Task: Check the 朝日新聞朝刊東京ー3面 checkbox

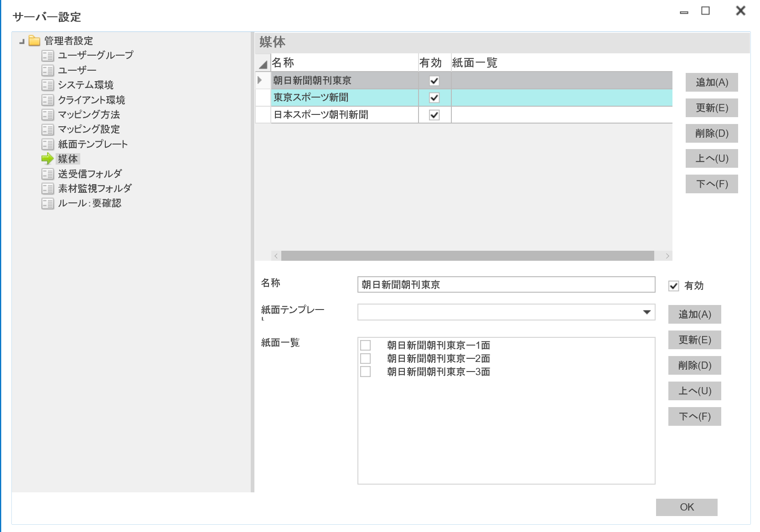Action: pyautogui.click(x=366, y=372)
